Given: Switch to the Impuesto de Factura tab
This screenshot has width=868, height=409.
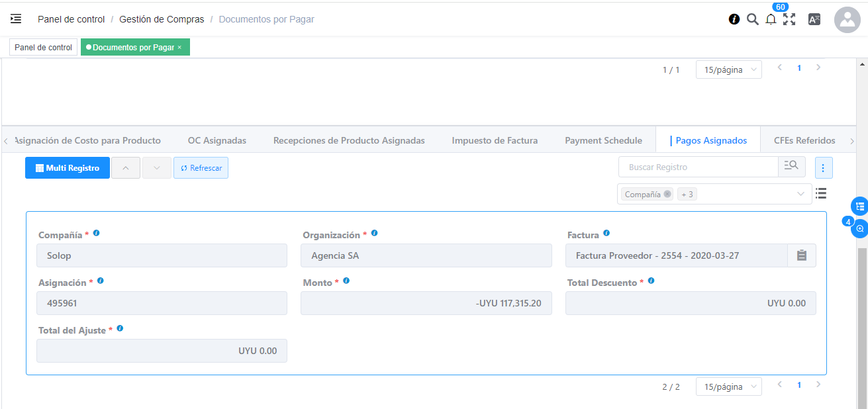Looking at the screenshot, I should (x=495, y=140).
